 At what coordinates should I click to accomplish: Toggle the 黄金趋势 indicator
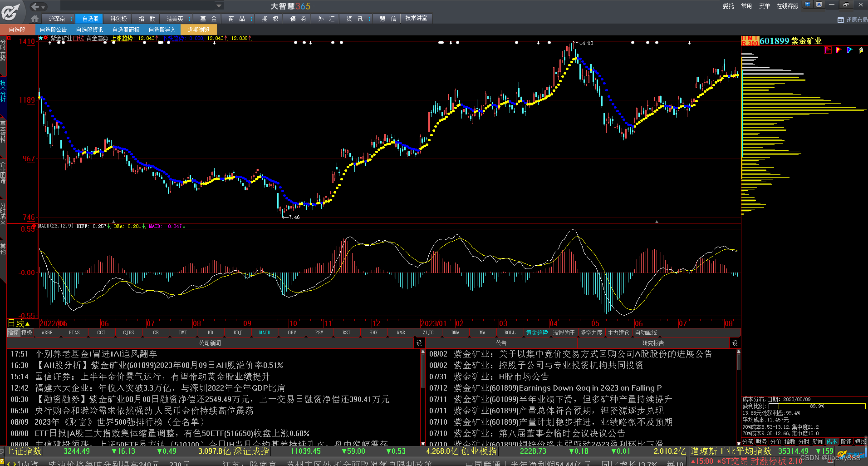coord(537,333)
